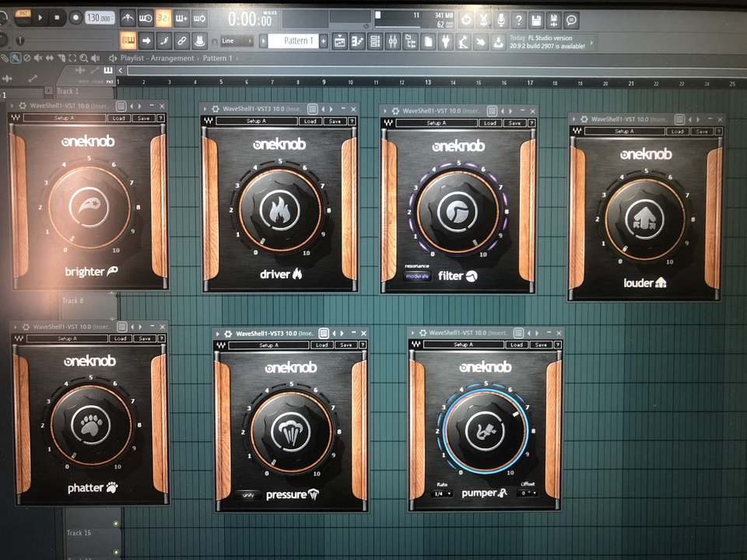Click Pattern 1 in Playlist breadcrumb
Viewport: 747px width, 560px height.
point(217,58)
